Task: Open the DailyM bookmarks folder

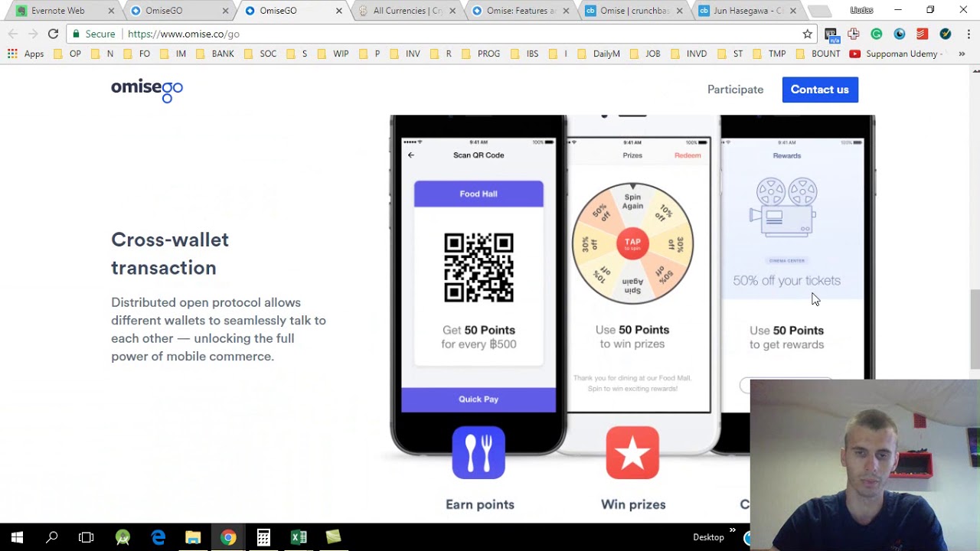Action: coord(599,54)
